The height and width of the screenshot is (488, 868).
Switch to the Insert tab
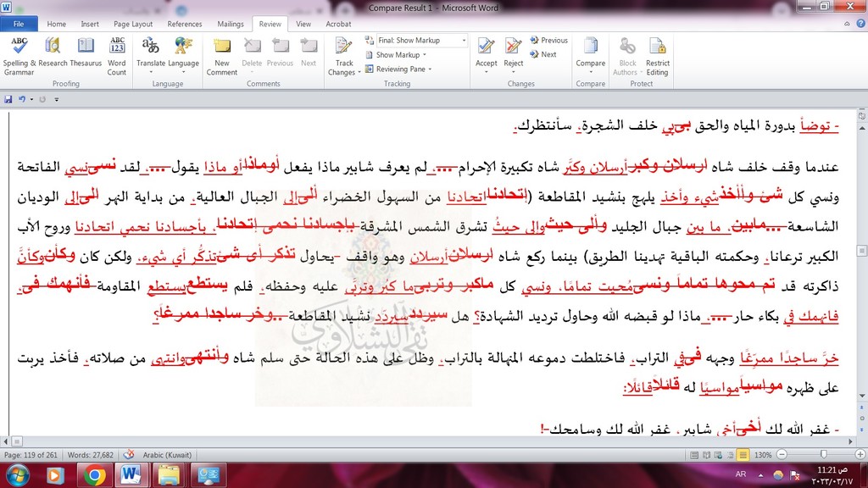click(x=90, y=24)
